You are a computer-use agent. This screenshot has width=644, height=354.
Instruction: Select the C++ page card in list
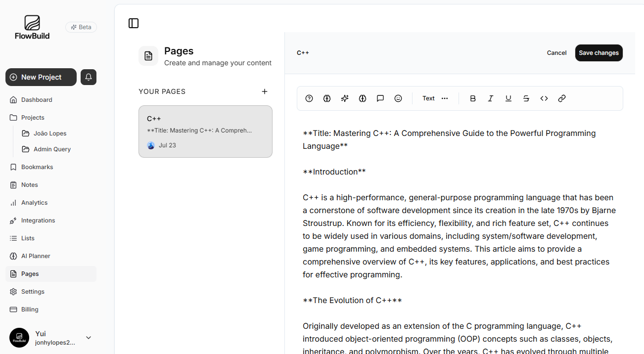pyautogui.click(x=205, y=132)
